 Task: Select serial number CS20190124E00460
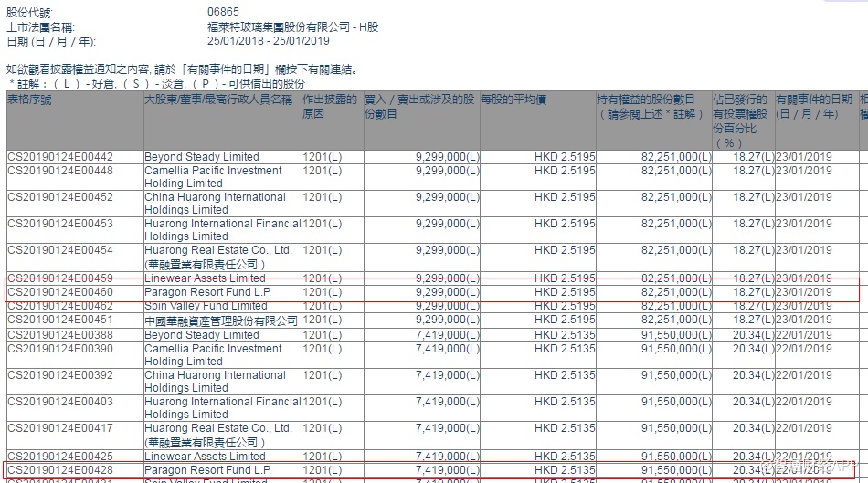coord(60,292)
